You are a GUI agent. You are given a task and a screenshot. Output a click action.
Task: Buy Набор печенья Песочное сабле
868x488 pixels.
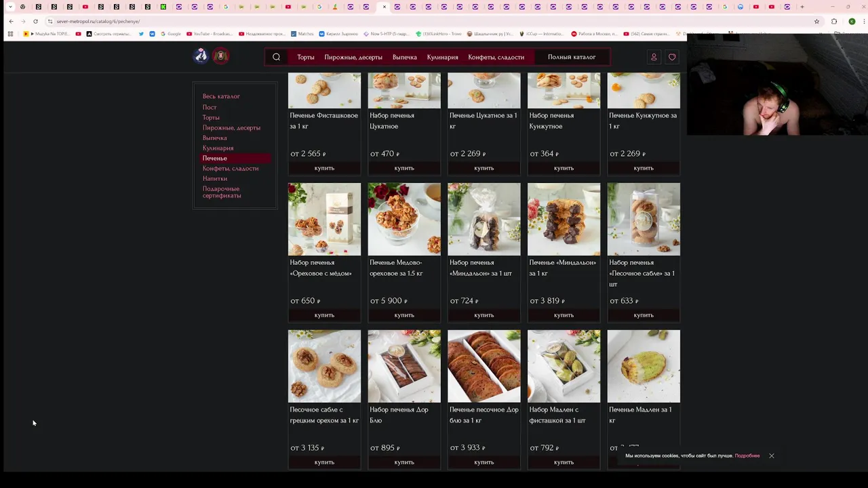644,315
